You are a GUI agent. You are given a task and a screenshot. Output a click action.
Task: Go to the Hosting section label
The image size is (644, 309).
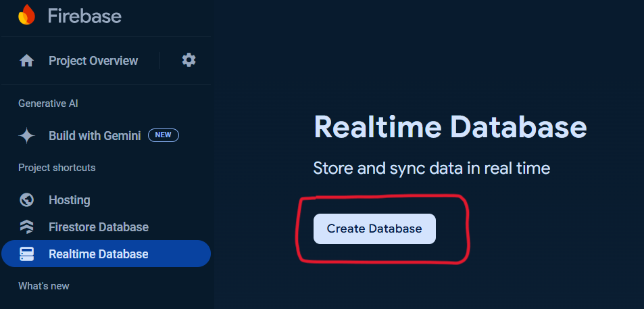pyautogui.click(x=69, y=200)
